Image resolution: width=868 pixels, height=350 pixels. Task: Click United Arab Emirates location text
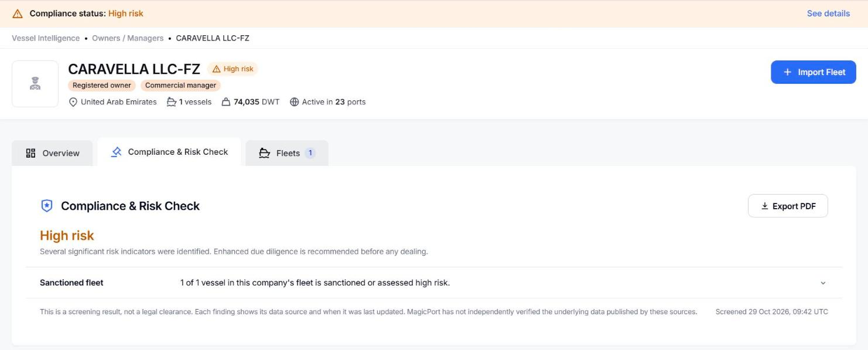coord(119,102)
